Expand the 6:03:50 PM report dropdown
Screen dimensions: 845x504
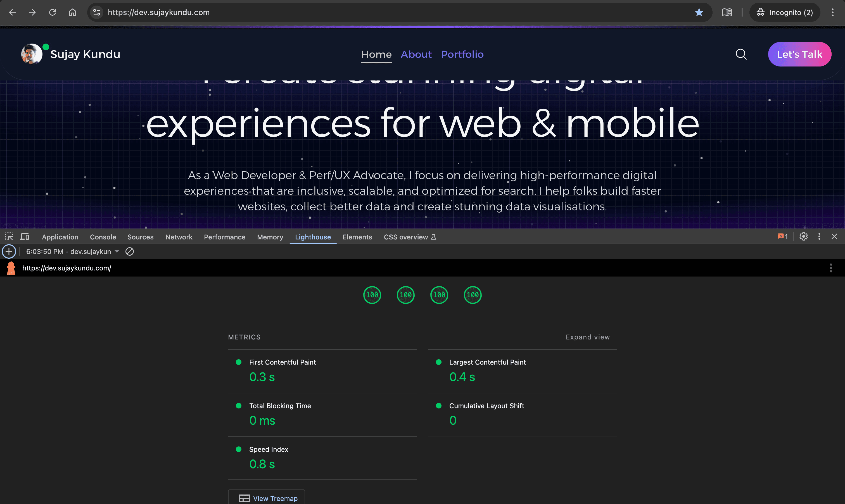(117, 252)
